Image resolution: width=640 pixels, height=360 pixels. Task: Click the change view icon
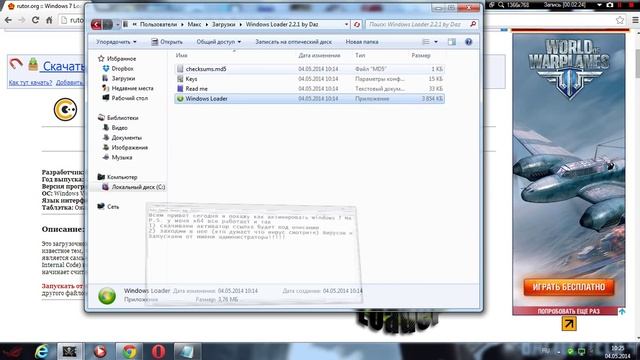pyautogui.click(x=426, y=42)
